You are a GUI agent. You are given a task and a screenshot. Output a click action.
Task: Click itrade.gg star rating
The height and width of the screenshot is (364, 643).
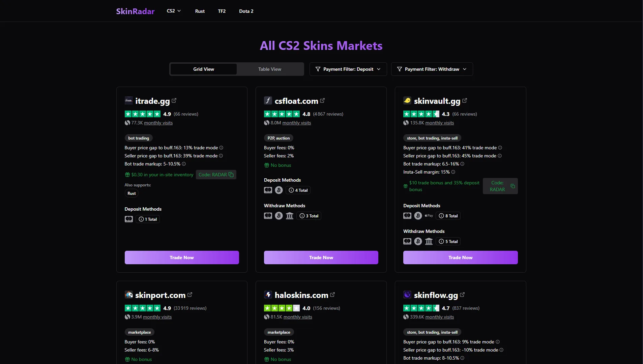143,114
